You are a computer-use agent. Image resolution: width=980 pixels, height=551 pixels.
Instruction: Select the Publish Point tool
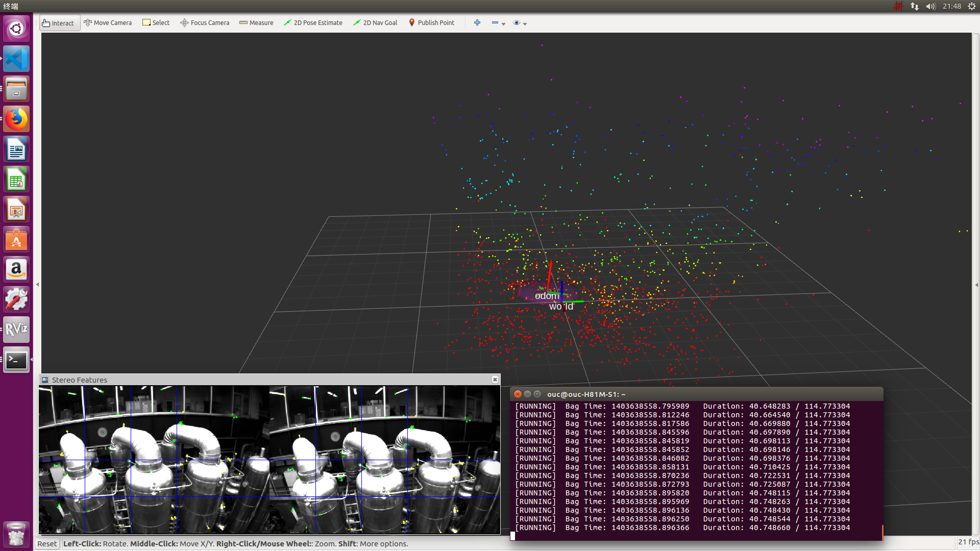(431, 23)
